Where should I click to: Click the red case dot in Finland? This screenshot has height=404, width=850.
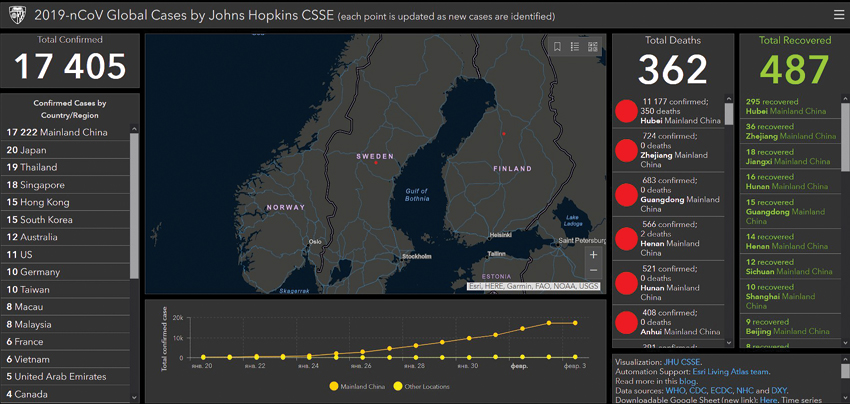pos(504,133)
